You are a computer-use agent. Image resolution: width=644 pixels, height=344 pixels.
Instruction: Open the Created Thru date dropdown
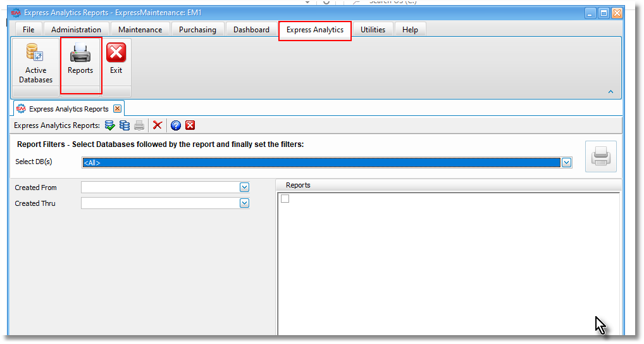click(244, 203)
